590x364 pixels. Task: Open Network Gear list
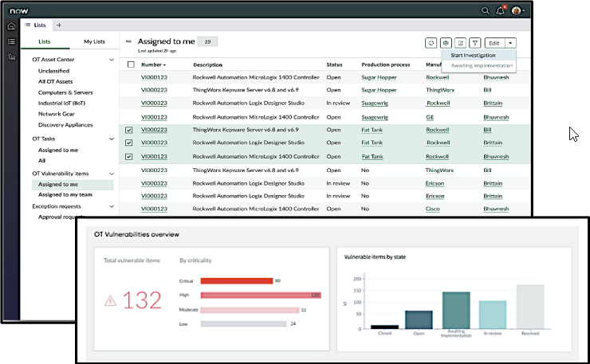coord(57,114)
